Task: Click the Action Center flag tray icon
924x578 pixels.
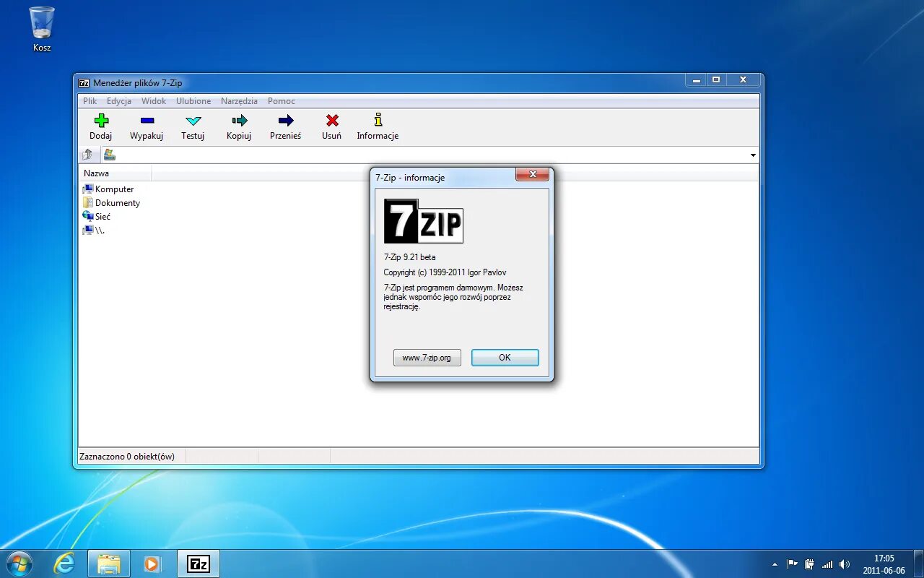Action: pos(793,564)
